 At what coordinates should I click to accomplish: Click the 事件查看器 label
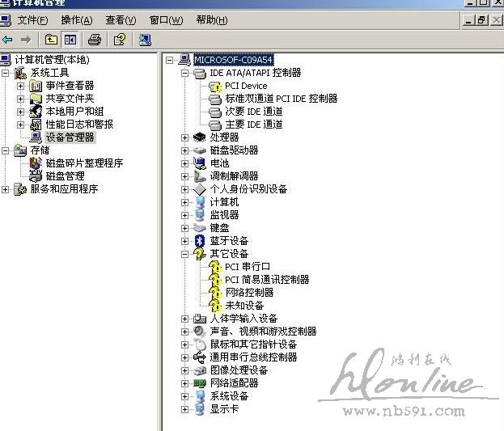(70, 86)
